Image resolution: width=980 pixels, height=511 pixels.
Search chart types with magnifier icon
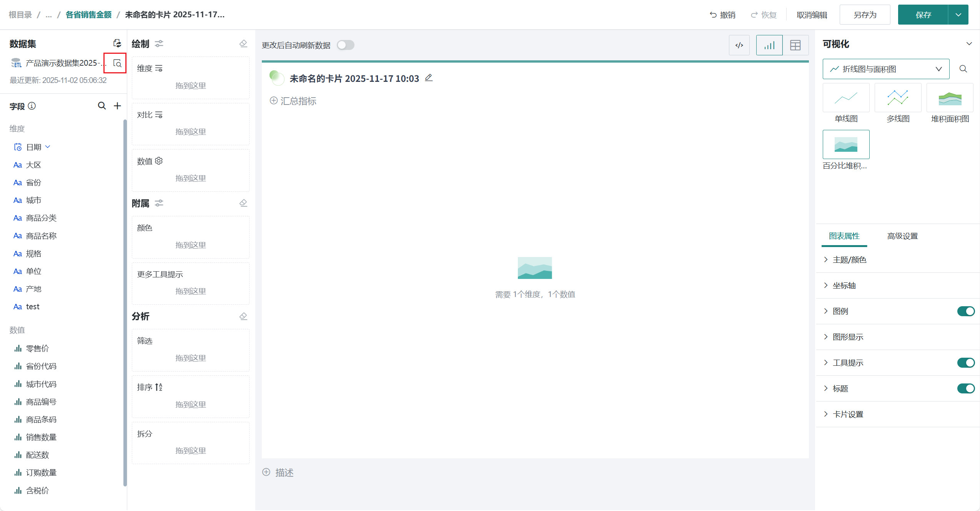click(963, 69)
